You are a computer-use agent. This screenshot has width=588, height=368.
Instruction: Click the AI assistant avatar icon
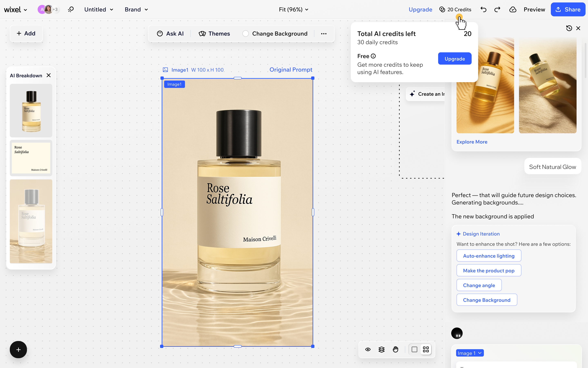click(457, 333)
